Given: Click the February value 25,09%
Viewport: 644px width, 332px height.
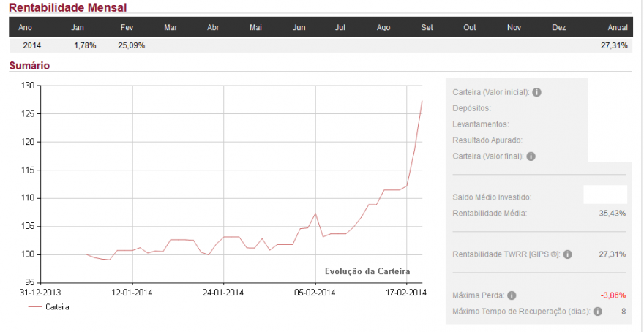Looking at the screenshot, I should pyautogui.click(x=132, y=45).
